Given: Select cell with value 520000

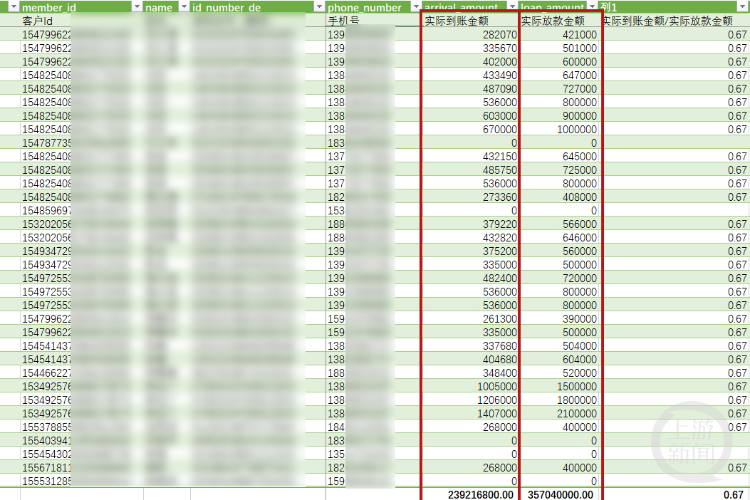Looking at the screenshot, I should pyautogui.click(x=559, y=373).
